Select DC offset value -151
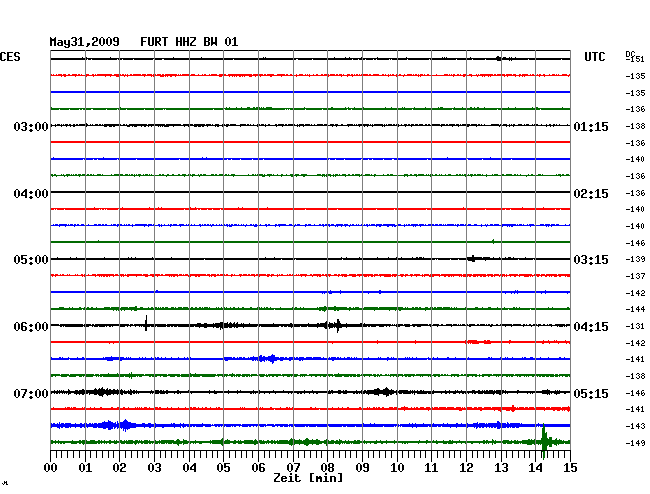This screenshot has height=494, width=650. (x=635, y=59)
